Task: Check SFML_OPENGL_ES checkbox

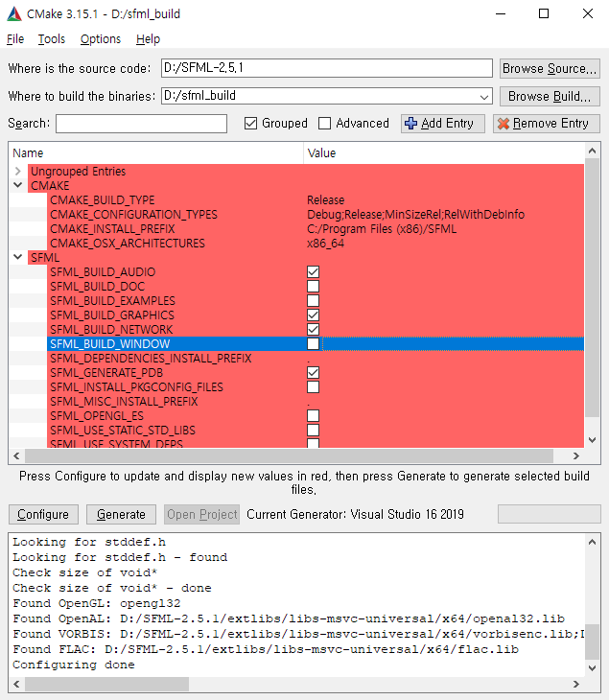Action: click(x=313, y=415)
